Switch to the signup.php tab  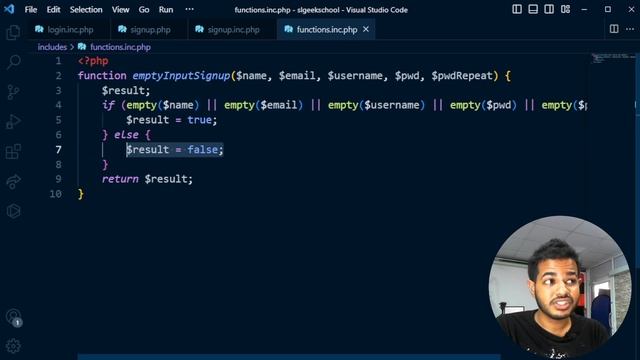149,29
